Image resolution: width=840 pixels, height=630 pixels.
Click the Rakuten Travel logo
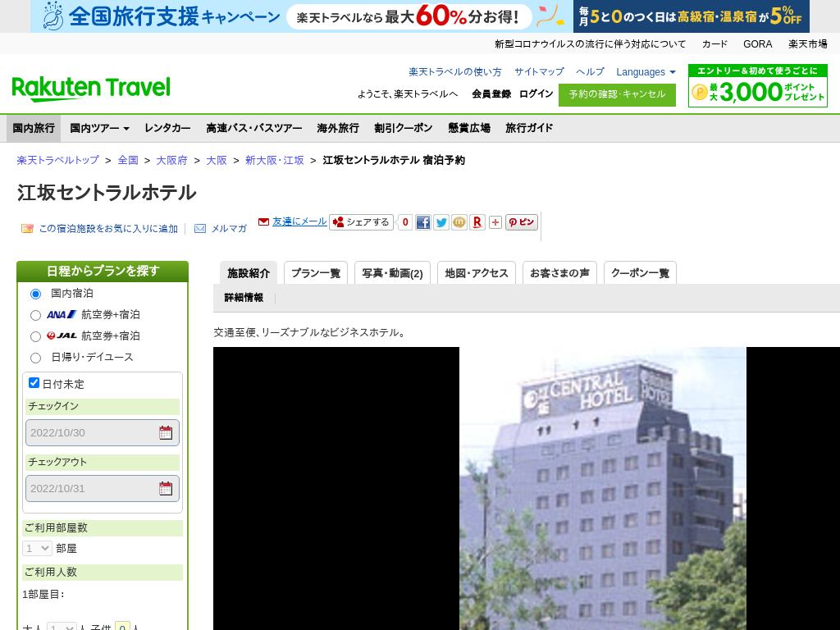91,89
